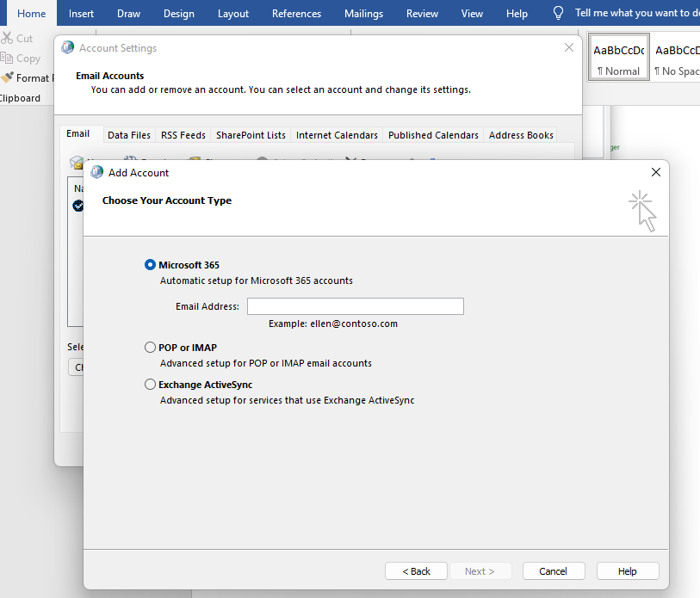Click the Back button
This screenshot has width=700, height=598.
click(416, 571)
